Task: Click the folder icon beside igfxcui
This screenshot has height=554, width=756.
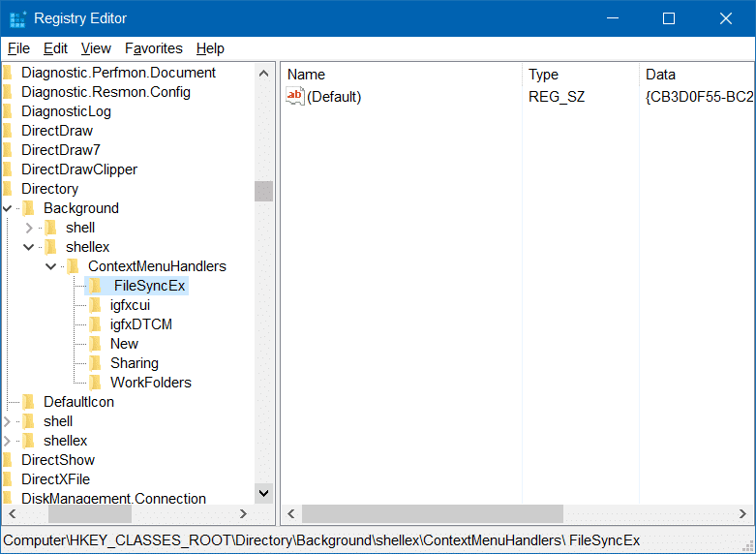Action: [x=96, y=305]
